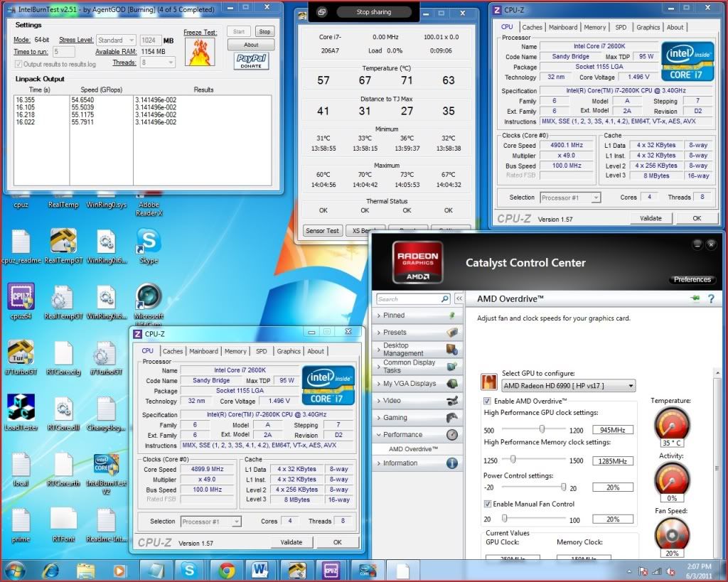The width and height of the screenshot is (728, 582).
Task: Expand Gaming section in Catalyst sidebar
Action: [417, 417]
